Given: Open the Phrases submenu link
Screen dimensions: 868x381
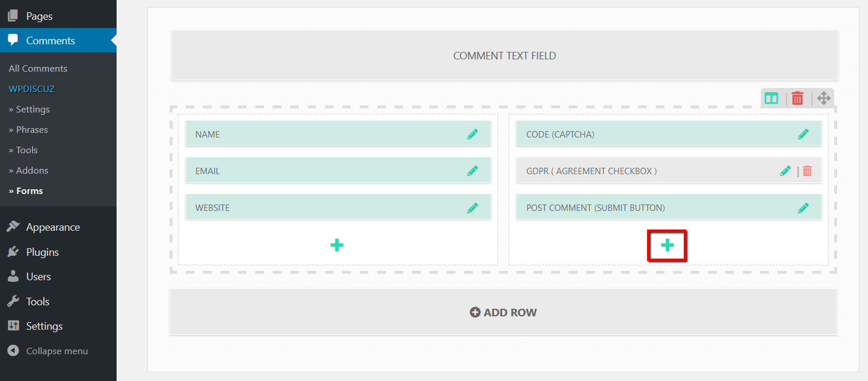Looking at the screenshot, I should [31, 129].
